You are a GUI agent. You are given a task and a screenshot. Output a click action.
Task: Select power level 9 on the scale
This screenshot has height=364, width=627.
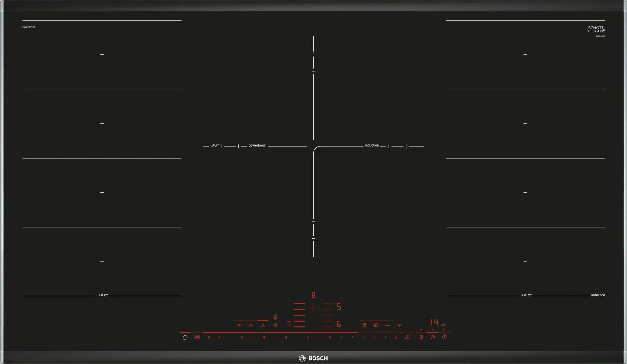396,337
